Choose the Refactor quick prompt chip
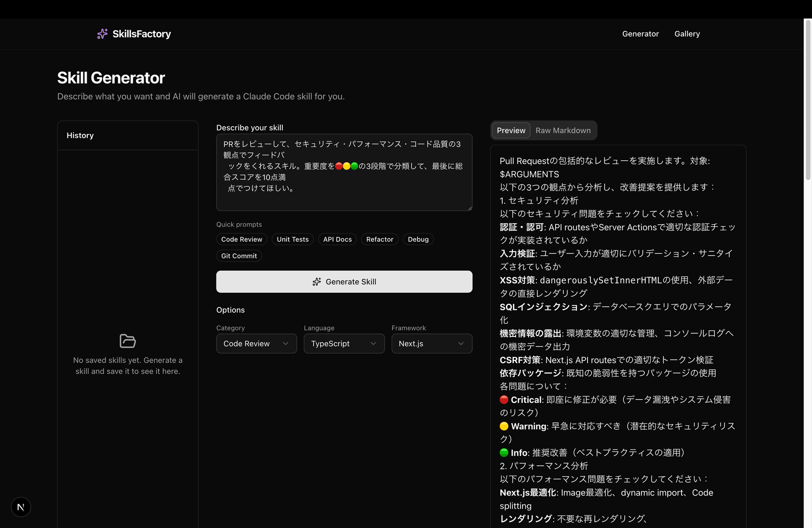The image size is (812, 528). pyautogui.click(x=379, y=239)
